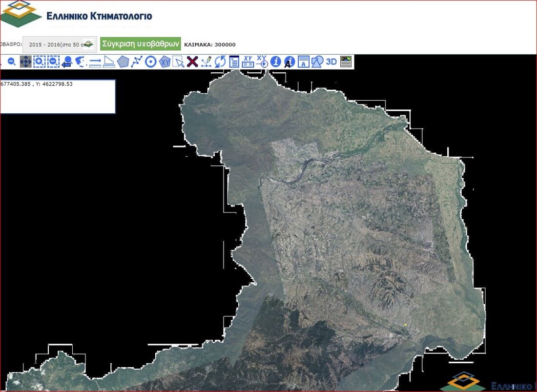Viewport: 537px width, 392px height.
Task: Activate zoom-in by rectangle tool
Action: tap(39, 62)
